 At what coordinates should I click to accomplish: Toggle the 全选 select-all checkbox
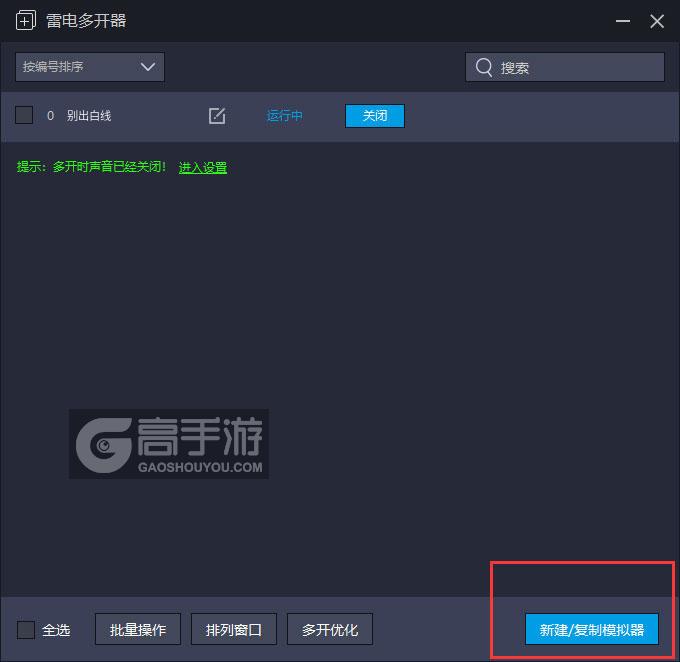coord(26,629)
